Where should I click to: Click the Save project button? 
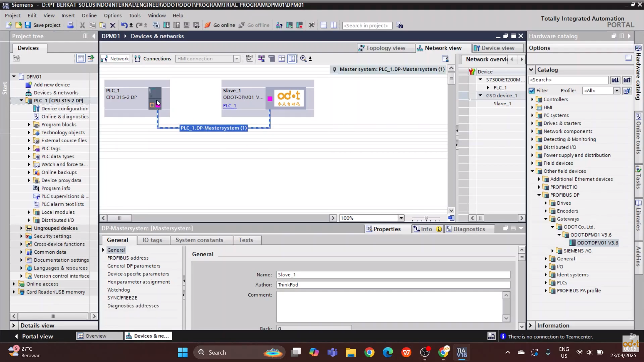point(43,25)
